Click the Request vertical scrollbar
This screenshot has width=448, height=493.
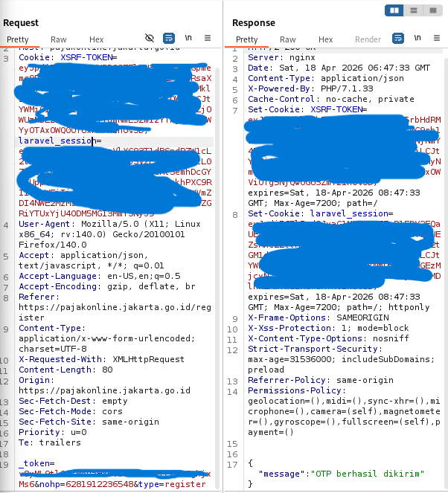[x=217, y=277]
